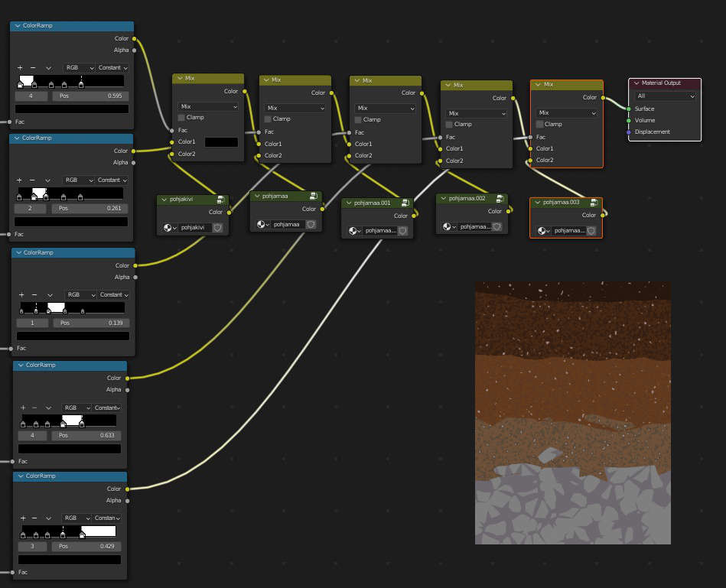Open node tree browser icon in pohjamaa.001 node
726x588 pixels.
pyautogui.click(x=355, y=231)
